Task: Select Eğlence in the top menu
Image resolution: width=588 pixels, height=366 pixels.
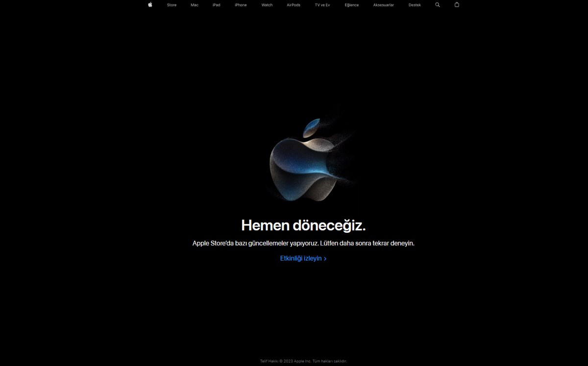Action: point(351,5)
